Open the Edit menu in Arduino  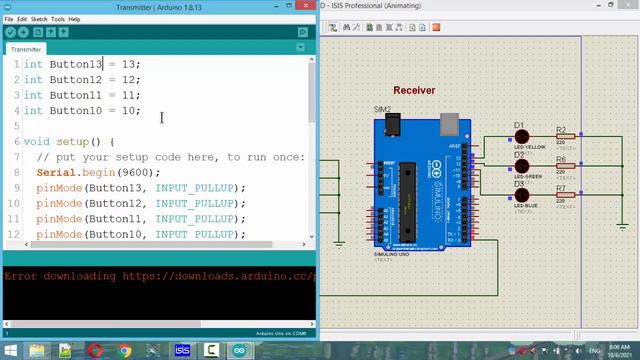click(22, 19)
